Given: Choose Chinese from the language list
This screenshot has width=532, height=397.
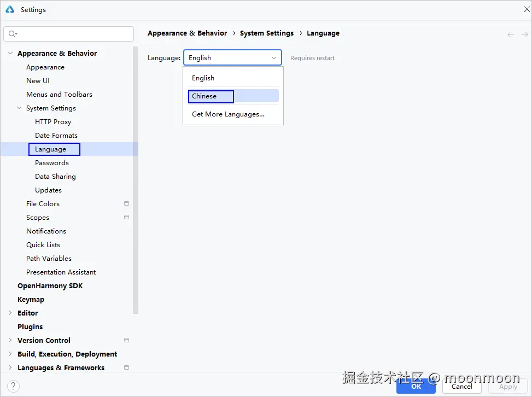Looking at the screenshot, I should (x=233, y=96).
